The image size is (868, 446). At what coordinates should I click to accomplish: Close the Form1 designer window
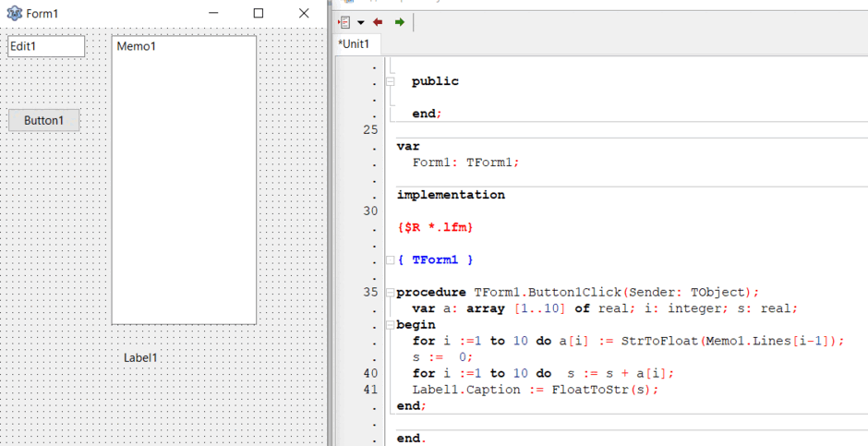304,13
